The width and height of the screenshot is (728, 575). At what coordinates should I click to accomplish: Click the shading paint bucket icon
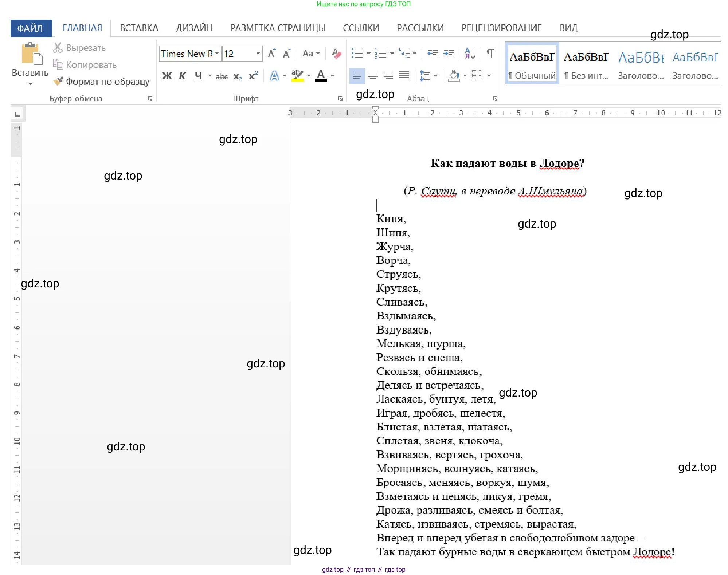(454, 76)
